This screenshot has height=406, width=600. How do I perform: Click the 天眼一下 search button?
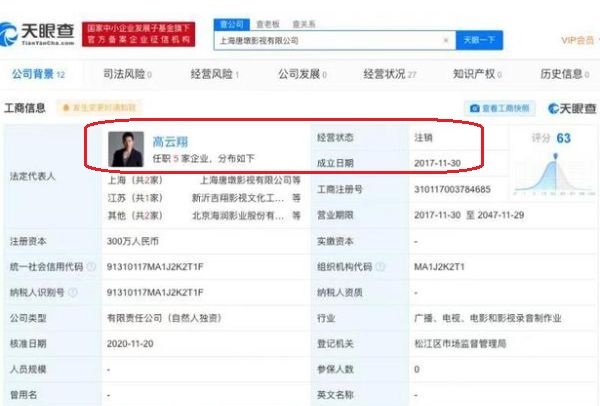coord(479,40)
